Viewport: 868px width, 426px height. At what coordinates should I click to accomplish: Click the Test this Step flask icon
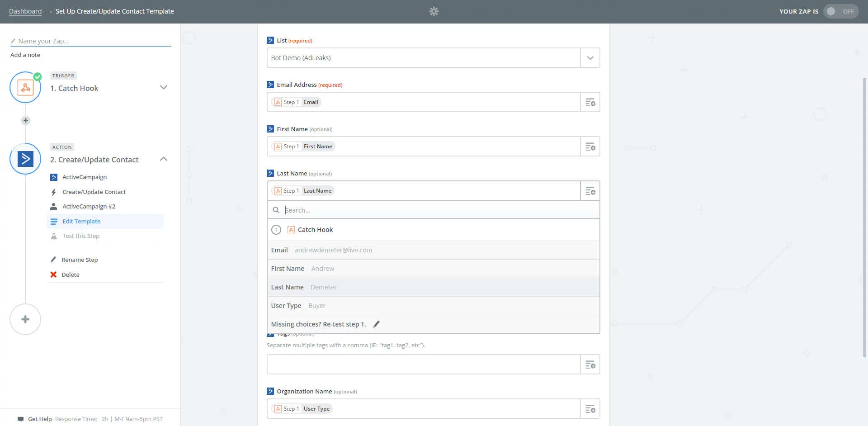click(x=54, y=236)
